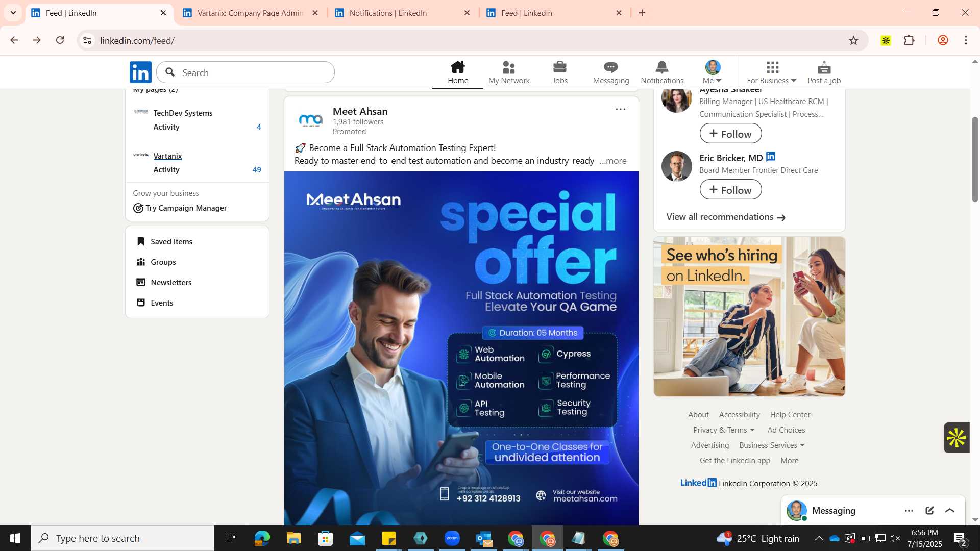Click the LinkedIn search field

coord(246,72)
